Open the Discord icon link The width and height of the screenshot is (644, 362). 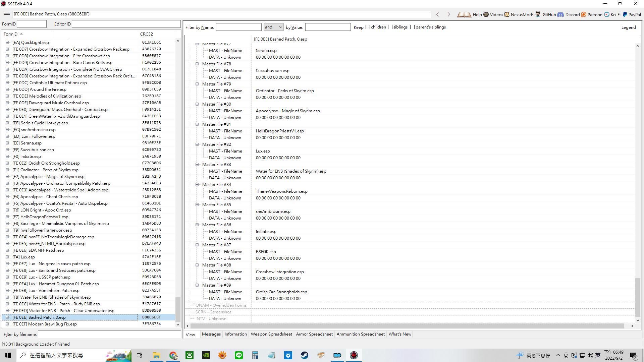tap(560, 14)
